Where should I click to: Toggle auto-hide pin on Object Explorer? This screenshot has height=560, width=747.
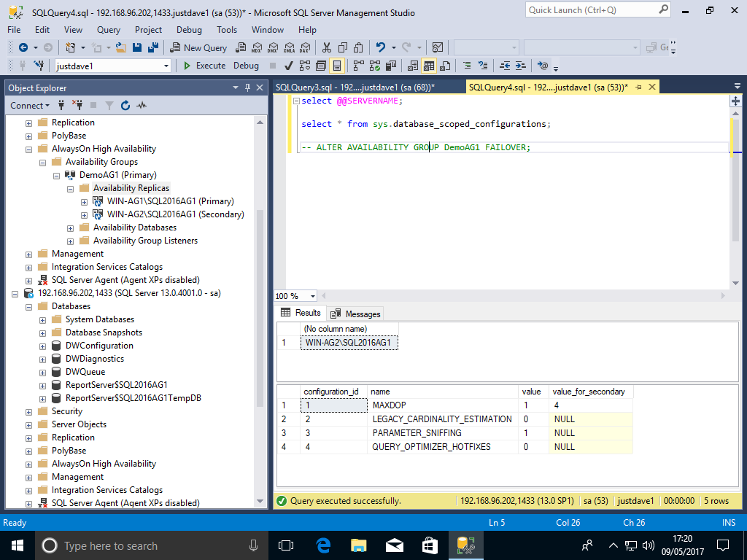point(248,87)
